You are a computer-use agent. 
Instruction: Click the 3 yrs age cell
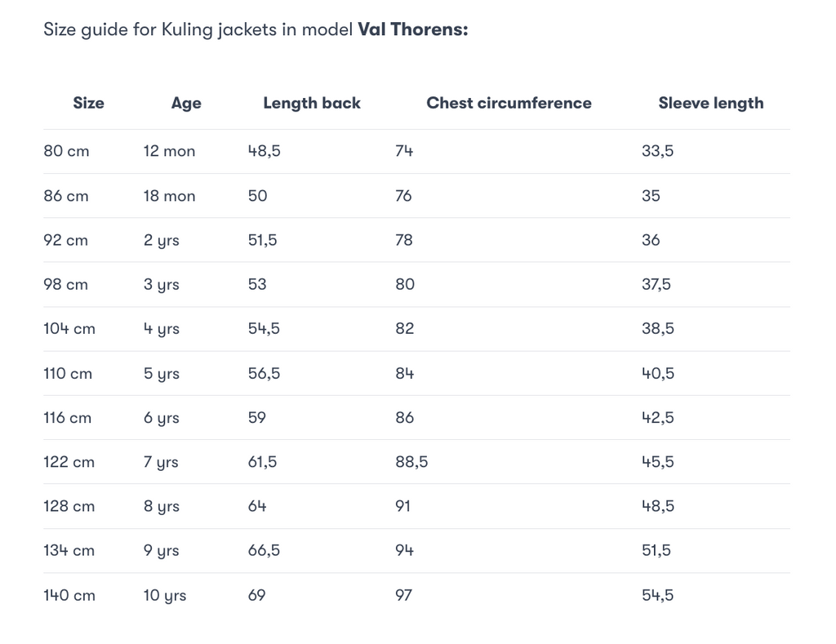161,285
